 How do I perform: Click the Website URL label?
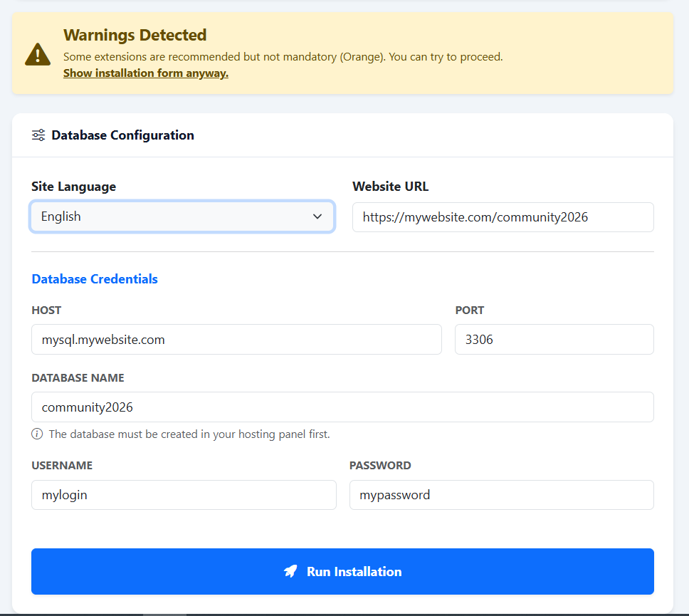(391, 187)
